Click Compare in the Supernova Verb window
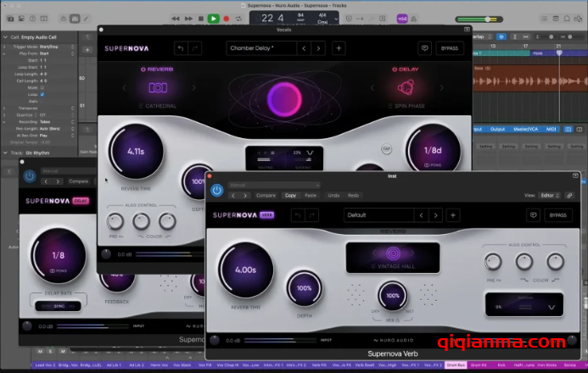588x373 pixels. (x=266, y=196)
